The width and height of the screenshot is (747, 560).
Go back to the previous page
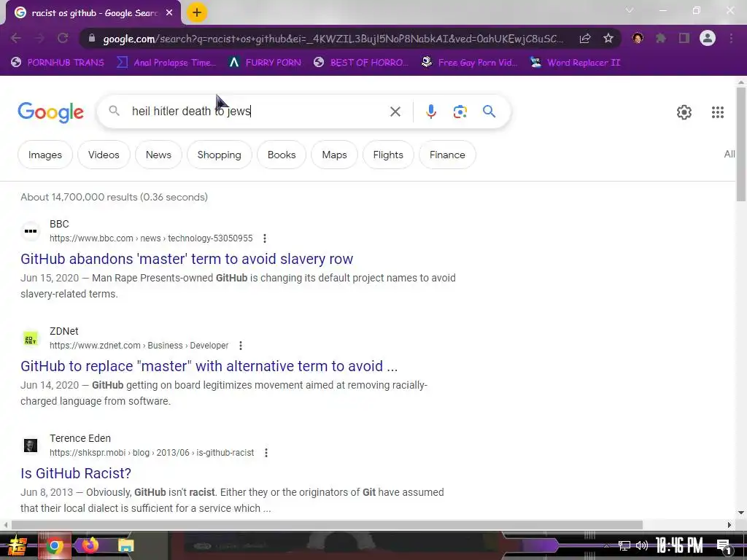[x=16, y=39]
